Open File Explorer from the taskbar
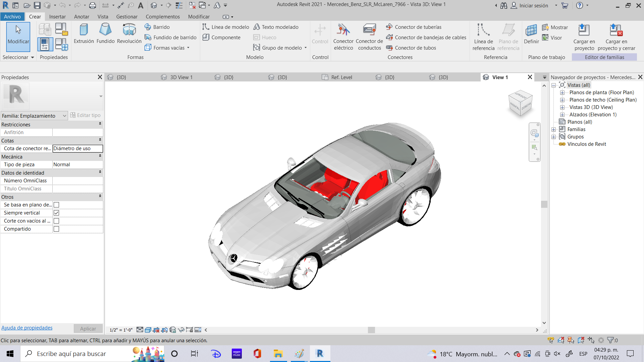Screen dimensions: 644x362 (x=278, y=354)
